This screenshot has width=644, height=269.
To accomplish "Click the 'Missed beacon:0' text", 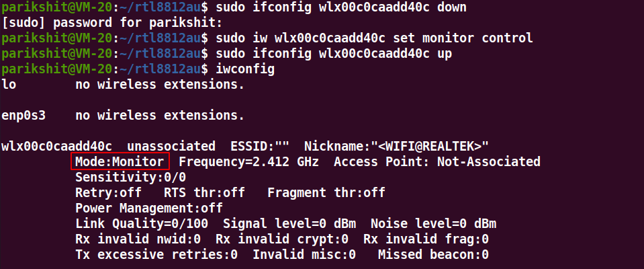I will coord(433,255).
